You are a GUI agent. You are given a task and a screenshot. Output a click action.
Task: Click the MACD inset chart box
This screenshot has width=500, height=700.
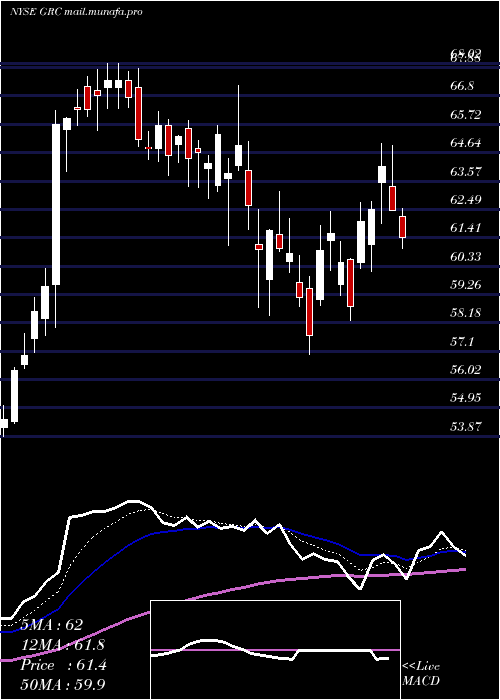click(275, 650)
